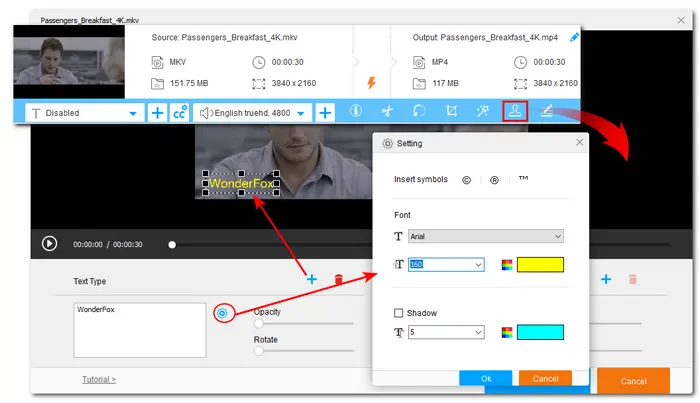This screenshot has height=403, width=700.
Task: Select the crop tool icon
Action: pyautogui.click(x=452, y=113)
